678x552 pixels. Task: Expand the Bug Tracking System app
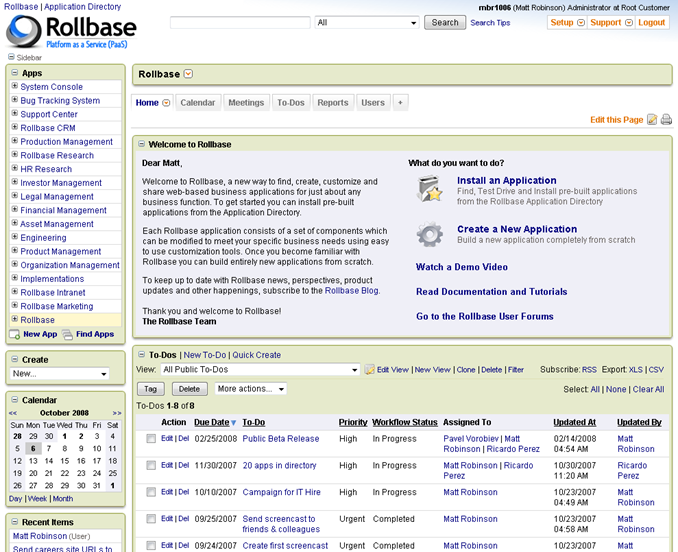click(15, 100)
